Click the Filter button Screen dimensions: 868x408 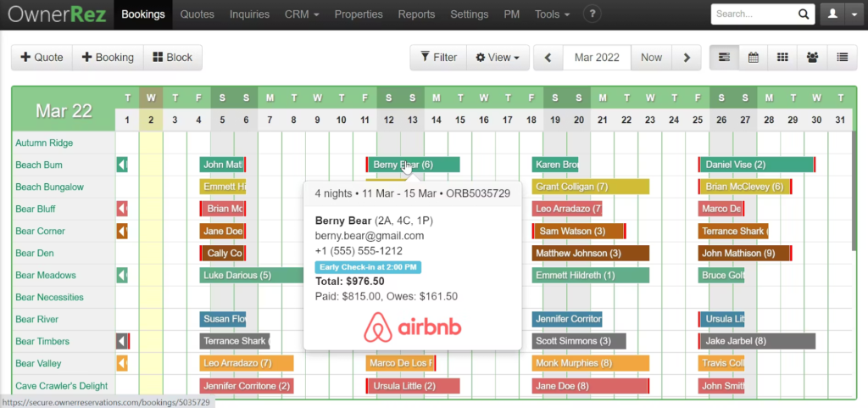[x=437, y=58]
